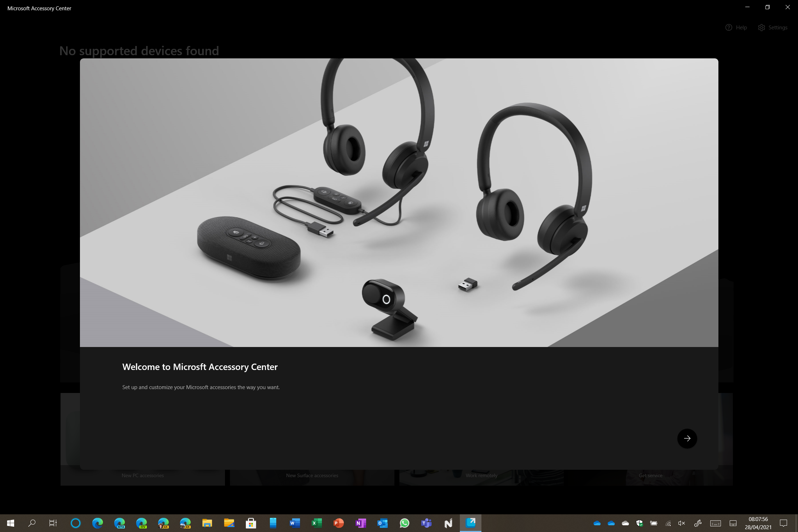
Task: Open Wi-Fi network flyout in tray
Action: [x=668, y=523]
